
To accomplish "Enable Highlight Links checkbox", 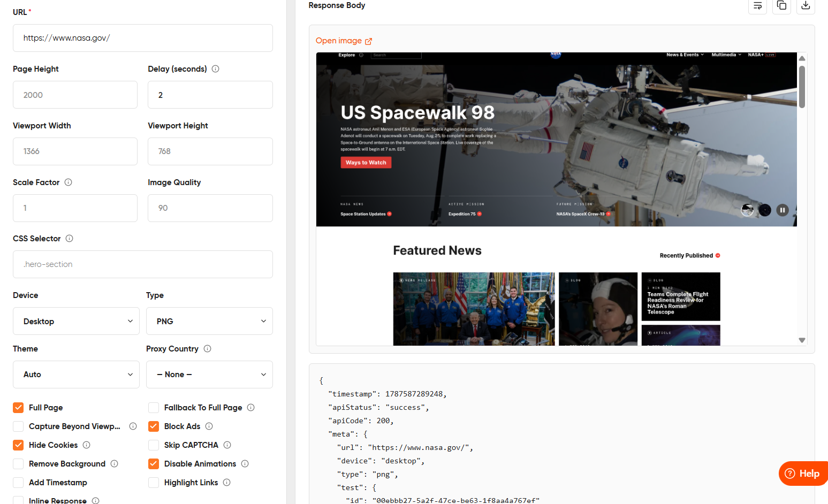I will [x=154, y=483].
